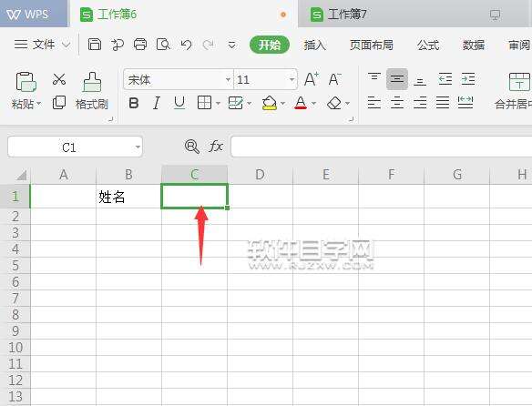Open the fill color dropdown arrow
This screenshot has height=406, width=532.
(282, 103)
